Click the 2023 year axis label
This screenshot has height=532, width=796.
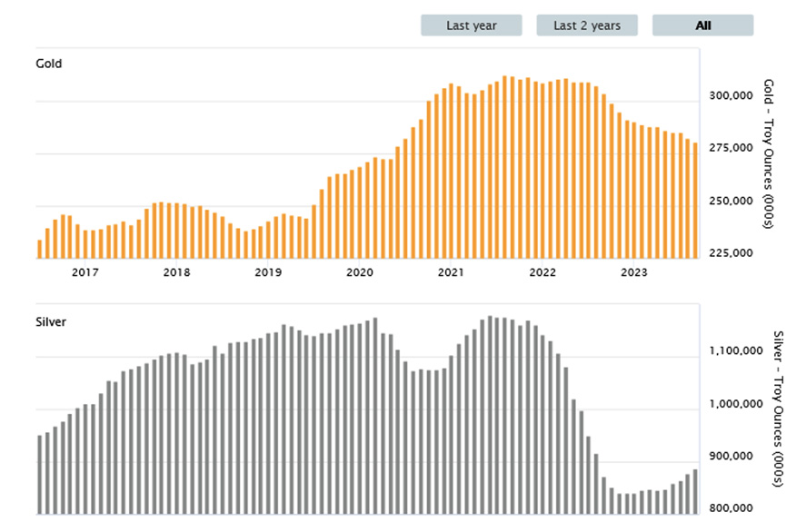tap(634, 272)
